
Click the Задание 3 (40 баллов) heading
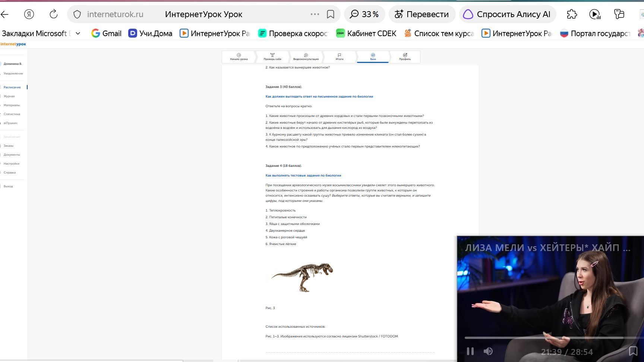tap(284, 87)
